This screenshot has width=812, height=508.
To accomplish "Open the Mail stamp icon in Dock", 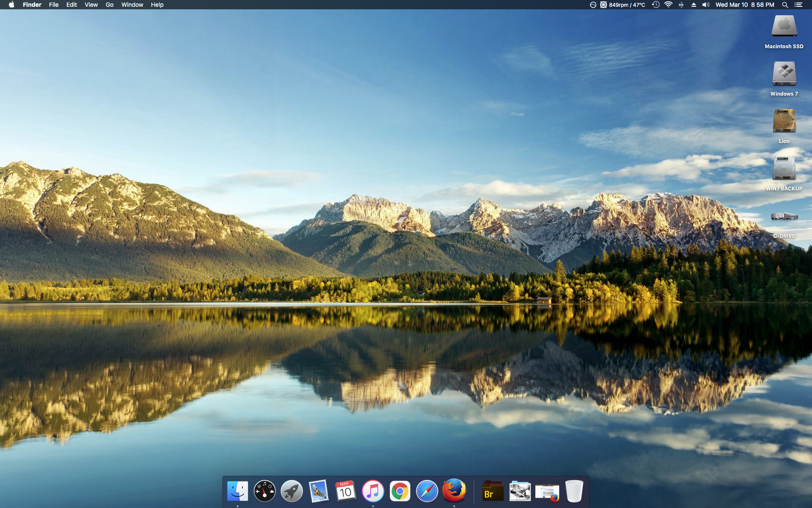I will 318,491.
